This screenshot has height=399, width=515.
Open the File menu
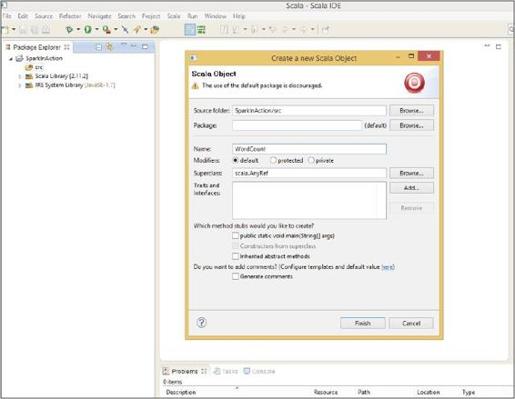click(x=7, y=16)
